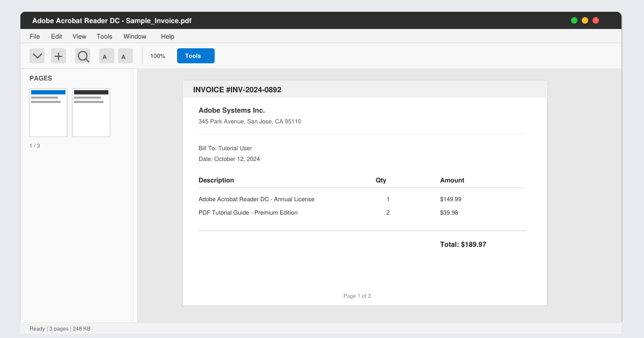
Task: Click the INVOICE #INV-2024-0892 heading
Action: [x=237, y=90]
